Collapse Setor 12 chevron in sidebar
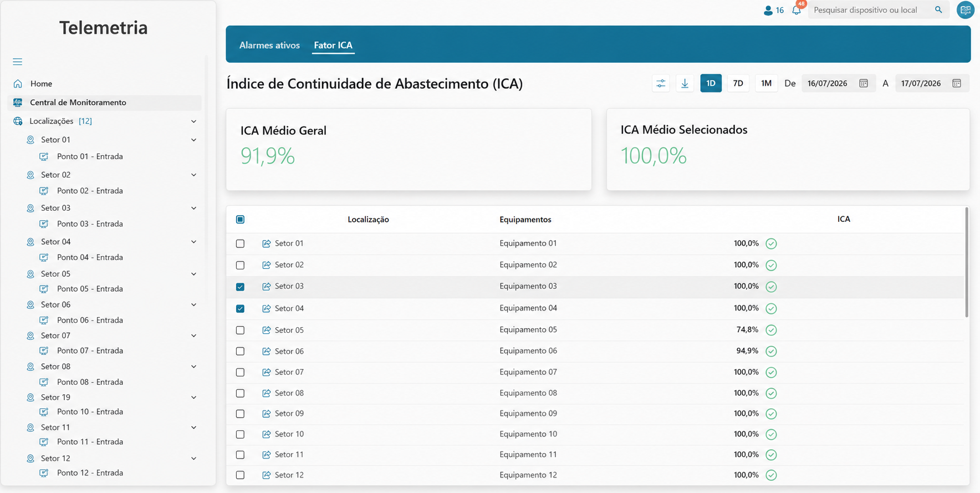This screenshot has width=980, height=493. point(193,459)
